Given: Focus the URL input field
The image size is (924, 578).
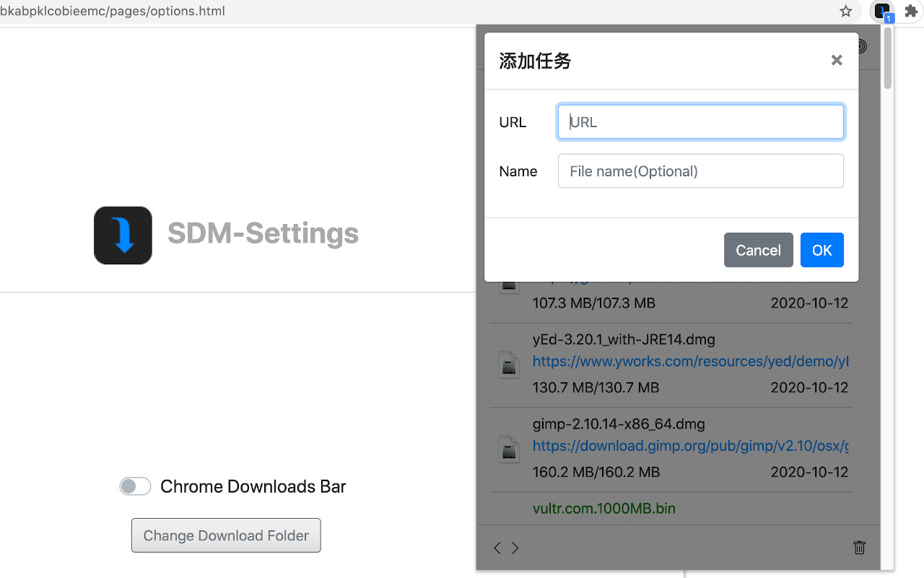Looking at the screenshot, I should coord(700,122).
